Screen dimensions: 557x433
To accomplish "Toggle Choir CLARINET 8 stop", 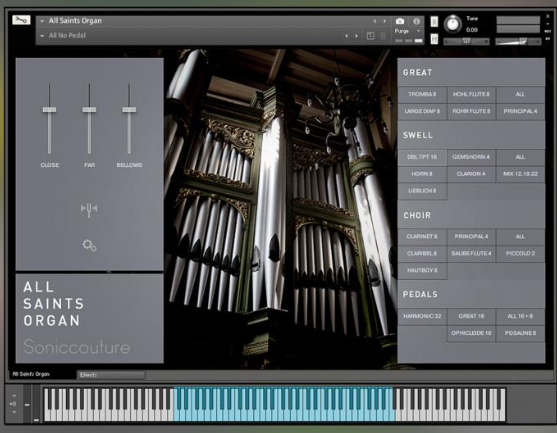I will pos(422,237).
